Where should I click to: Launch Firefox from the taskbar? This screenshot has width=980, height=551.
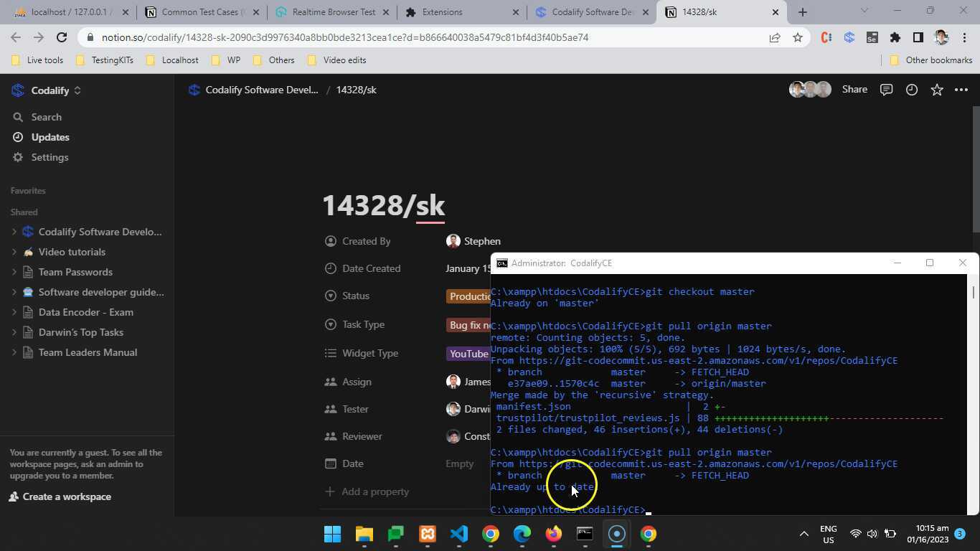tap(553, 534)
